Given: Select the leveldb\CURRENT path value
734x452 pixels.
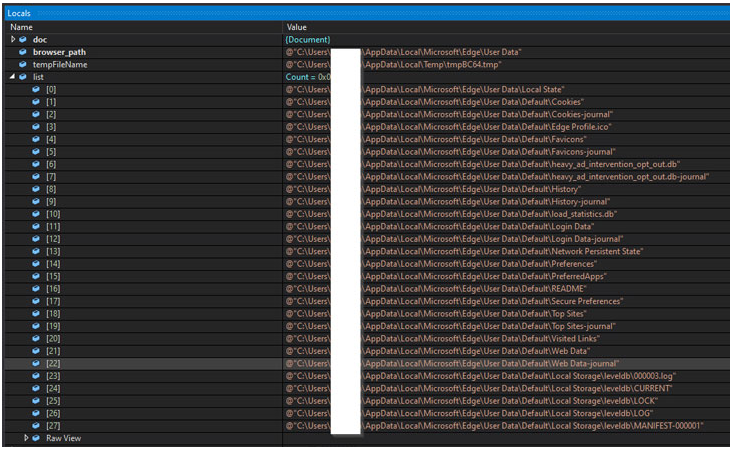Looking at the screenshot, I should (479, 388).
